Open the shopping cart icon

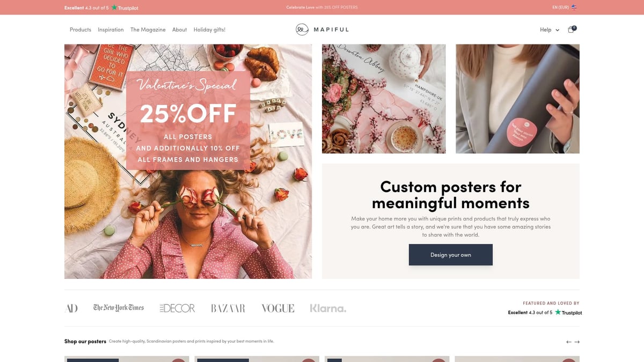point(572,29)
